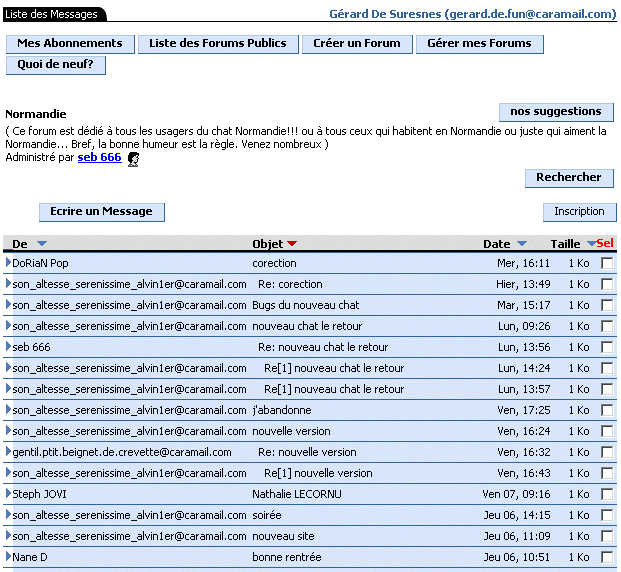Image resolution: width=621 pixels, height=572 pixels.
Task: Check box for gentil.ptit.beignet reply row
Action: pyautogui.click(x=607, y=452)
